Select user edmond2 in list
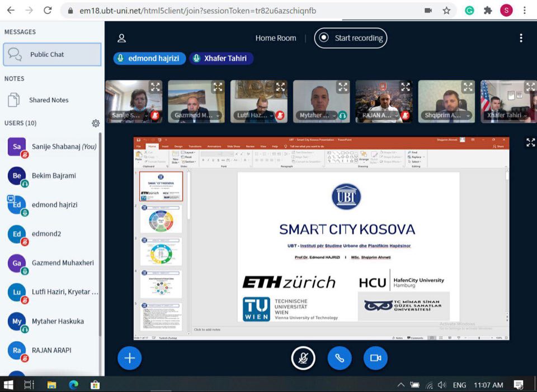Viewport: 537px width, 392px height. 51,234
